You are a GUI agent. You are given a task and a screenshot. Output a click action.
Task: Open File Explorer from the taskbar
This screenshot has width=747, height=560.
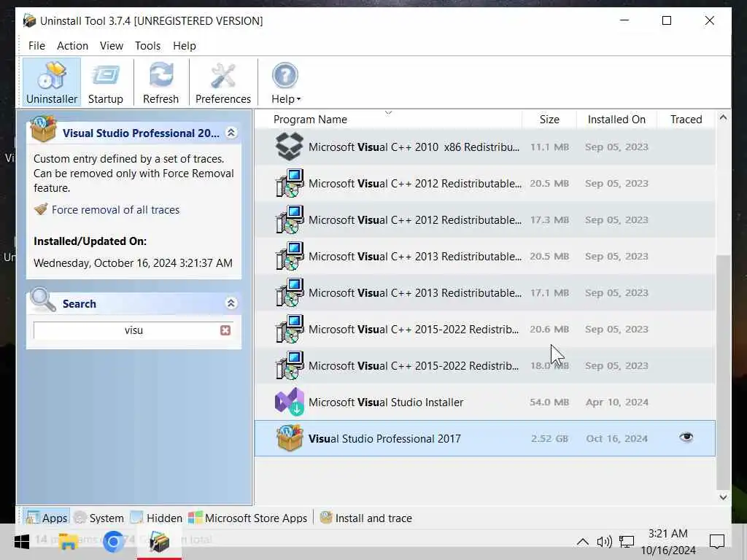[68, 542]
